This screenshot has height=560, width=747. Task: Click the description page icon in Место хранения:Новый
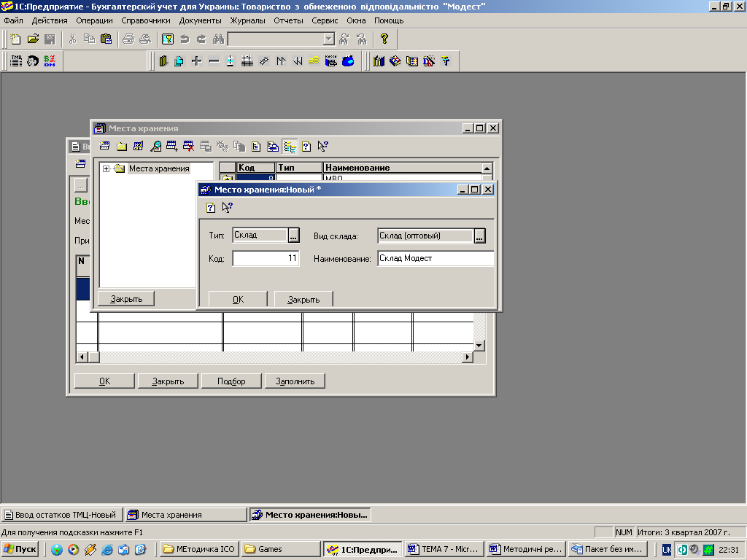(x=211, y=207)
